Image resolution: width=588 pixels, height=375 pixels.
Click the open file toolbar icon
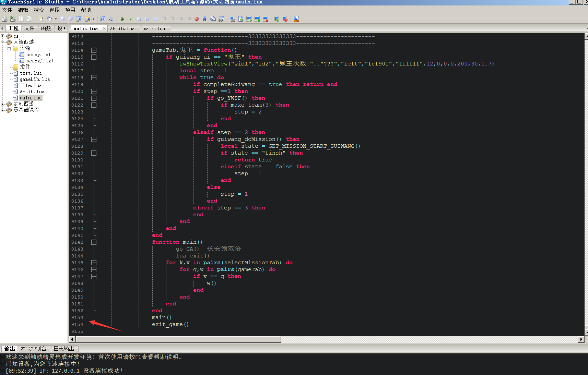click(x=50, y=19)
